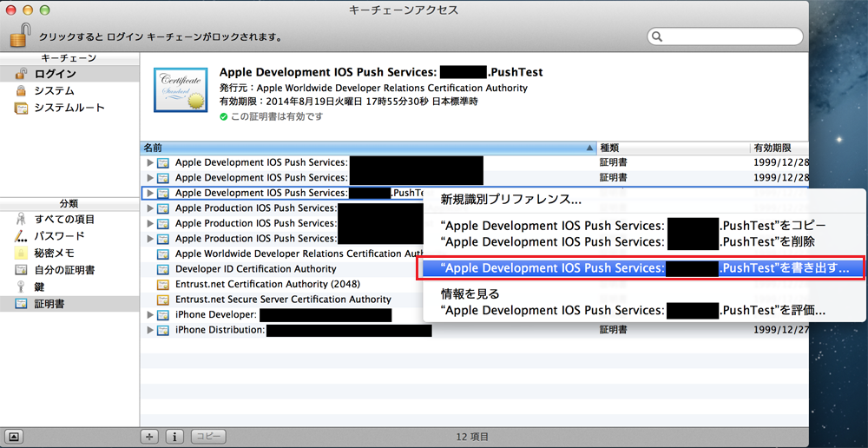Click the コピー button at bottom
868x448 pixels.
[208, 437]
